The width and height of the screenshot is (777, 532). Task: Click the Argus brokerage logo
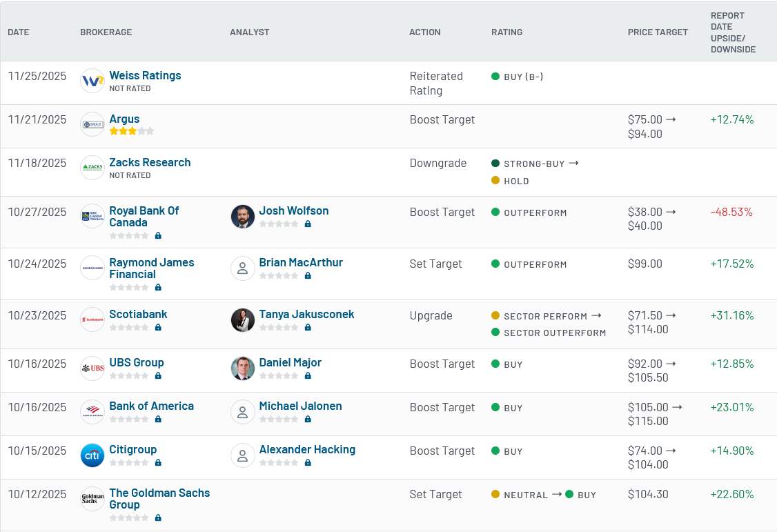[x=92, y=124]
